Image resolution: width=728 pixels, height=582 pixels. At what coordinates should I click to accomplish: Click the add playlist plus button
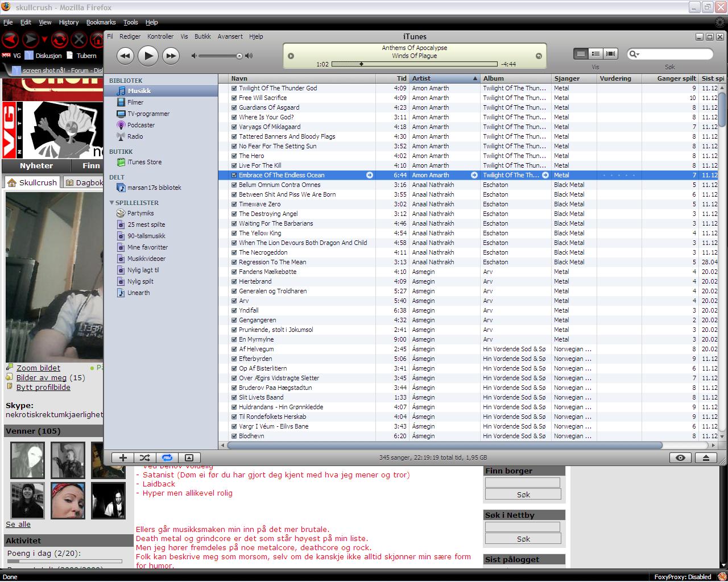click(x=123, y=458)
